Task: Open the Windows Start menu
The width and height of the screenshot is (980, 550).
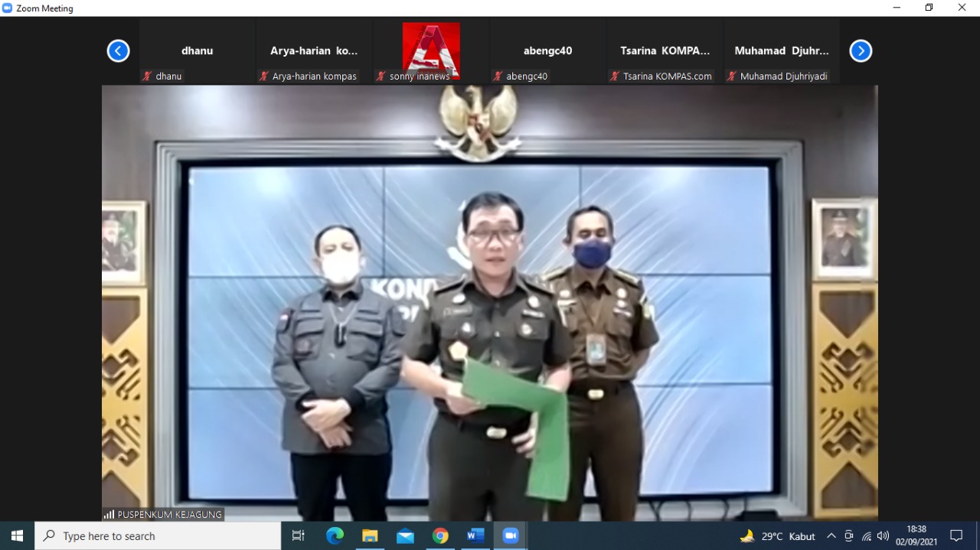Action: pos(17,536)
